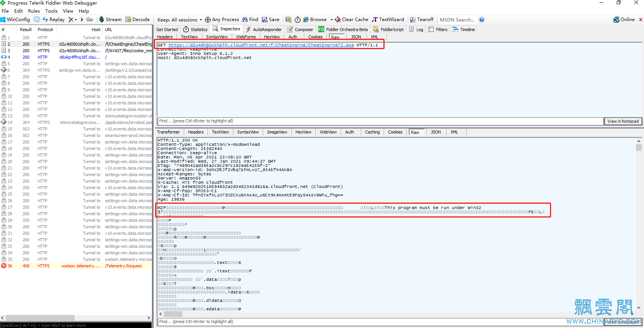Viewport: 644px width, 328px height.
Task: Open the AutoResponder tab
Action: [264, 30]
